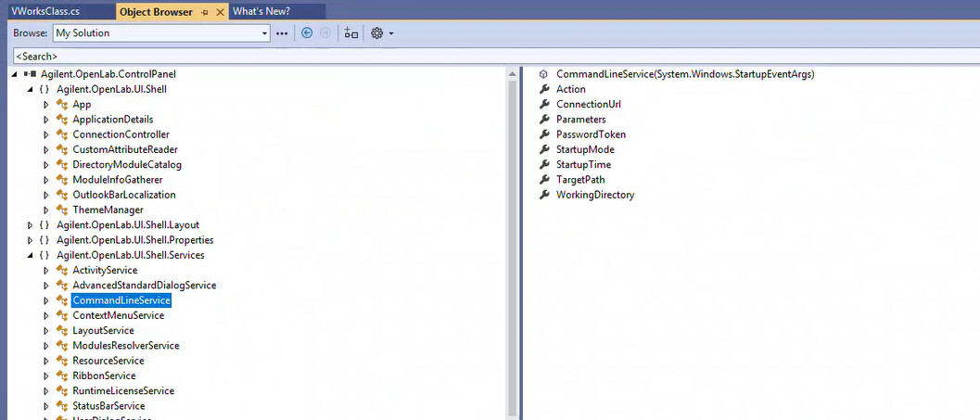Click the ModuleInfoGatherer class icon
Screen dimensions: 980x420
pyautogui.click(x=61, y=179)
